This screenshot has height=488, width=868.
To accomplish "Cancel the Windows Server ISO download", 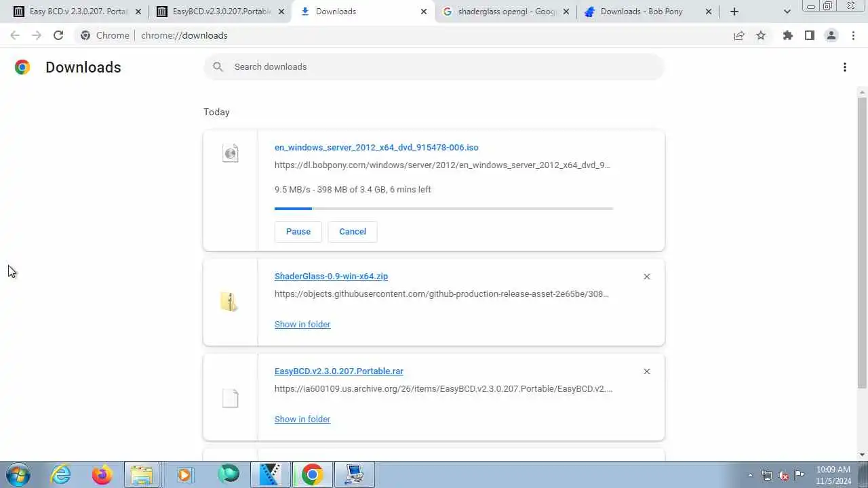I will coord(353,232).
